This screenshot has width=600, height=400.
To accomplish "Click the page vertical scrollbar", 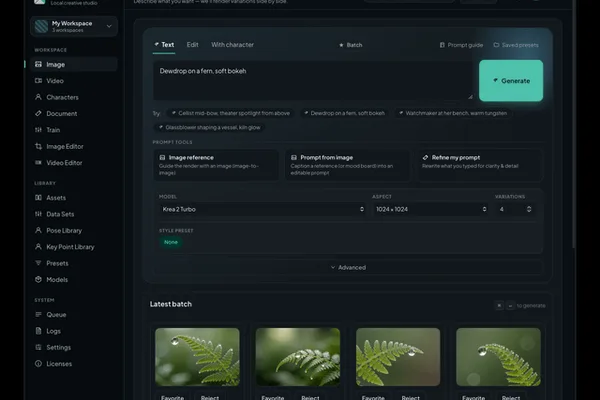I will pos(574,126).
